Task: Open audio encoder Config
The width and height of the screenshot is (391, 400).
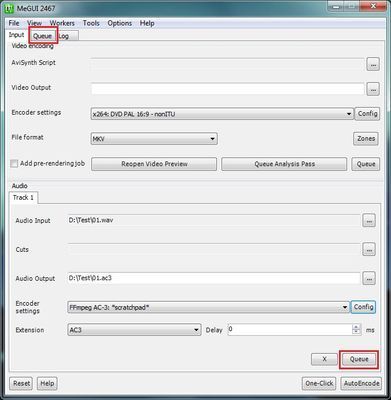Action: [363, 307]
